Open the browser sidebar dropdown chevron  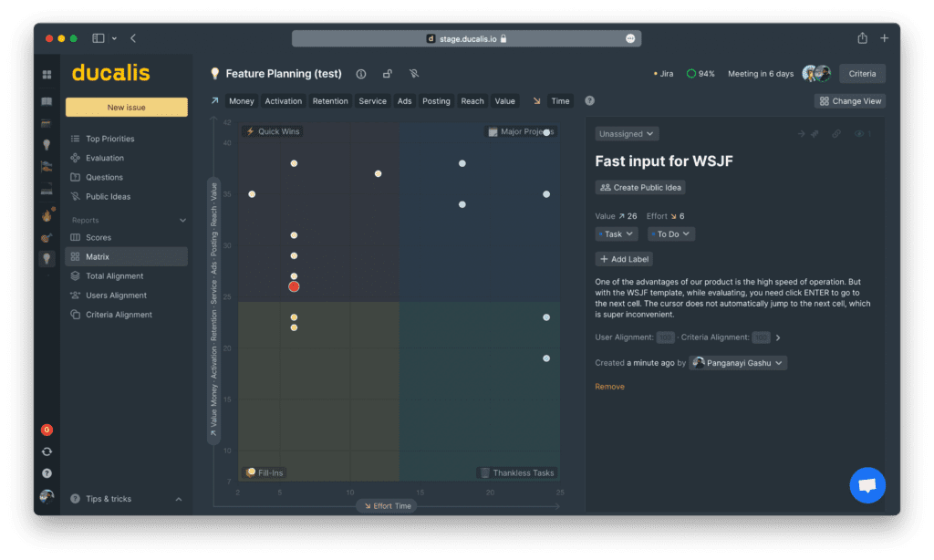point(114,38)
